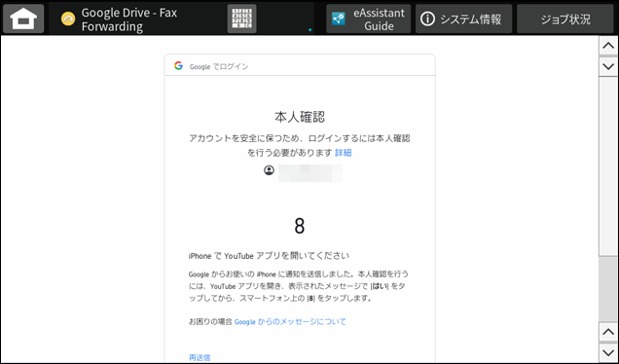Click the scroll-down arrow below the top arrow
The height and width of the screenshot is (364, 619).
click(608, 66)
